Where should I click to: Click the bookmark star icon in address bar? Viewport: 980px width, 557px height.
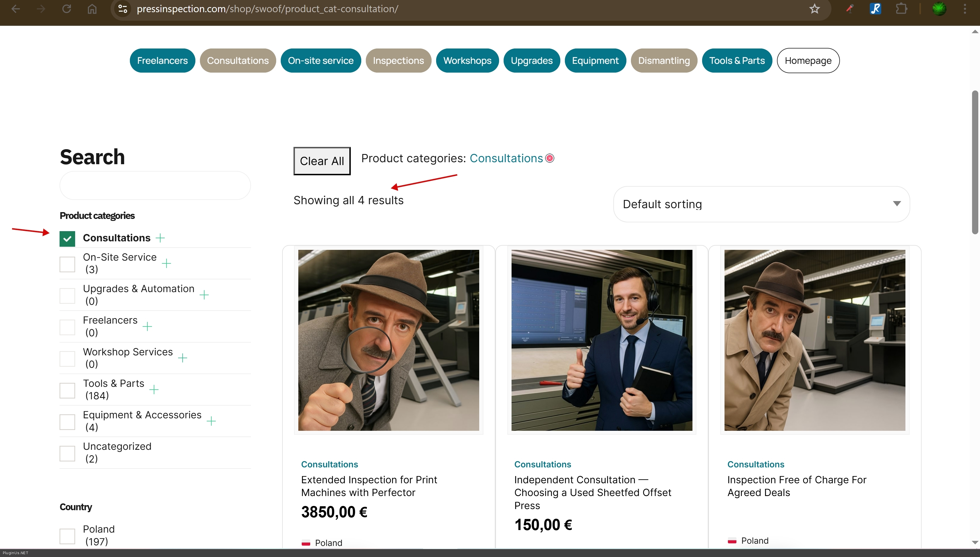[814, 9]
